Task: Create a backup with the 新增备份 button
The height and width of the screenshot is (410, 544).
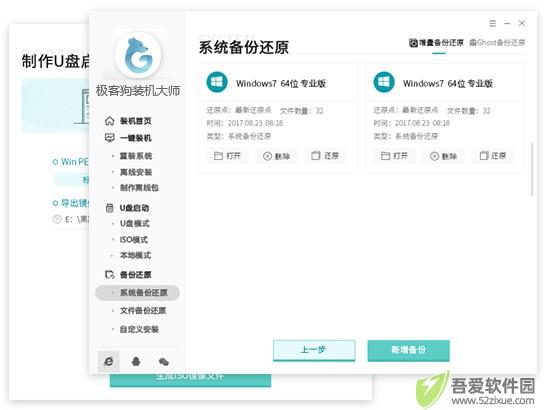Action: click(409, 350)
